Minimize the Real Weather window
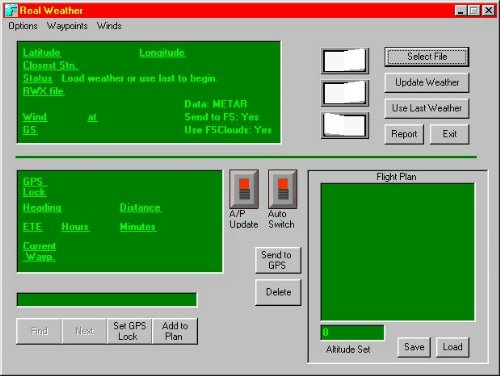Screen dimensions: 500x376 coord(461,10)
